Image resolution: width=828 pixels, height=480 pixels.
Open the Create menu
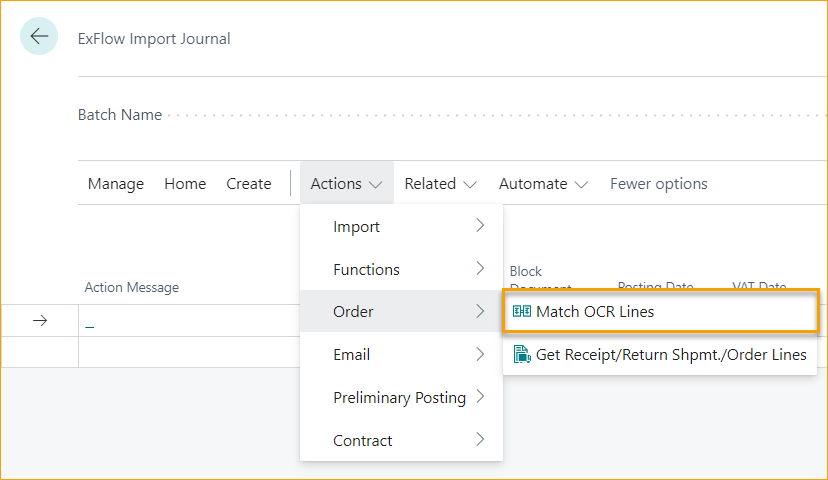coord(249,184)
